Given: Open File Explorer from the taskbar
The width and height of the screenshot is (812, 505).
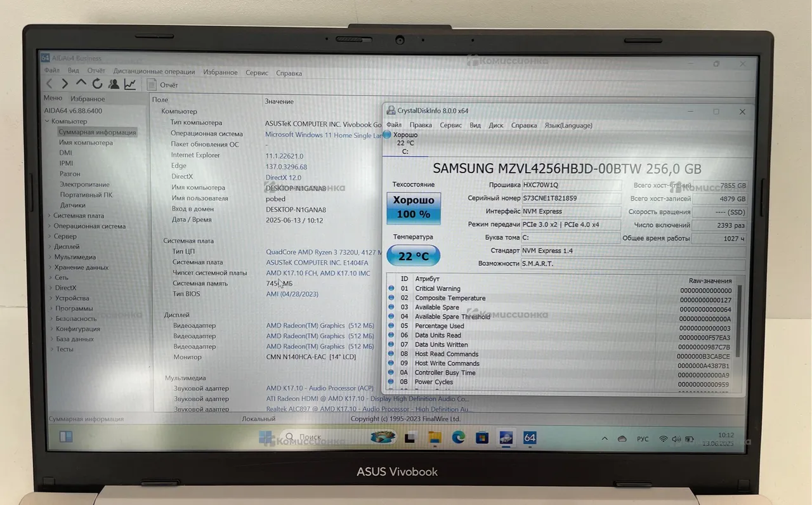Looking at the screenshot, I should [435, 437].
